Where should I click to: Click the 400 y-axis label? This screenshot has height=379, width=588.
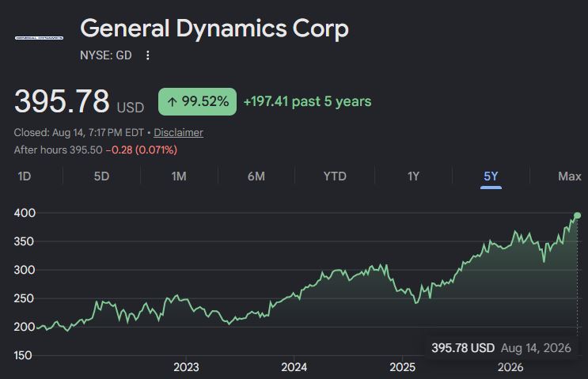(25, 213)
